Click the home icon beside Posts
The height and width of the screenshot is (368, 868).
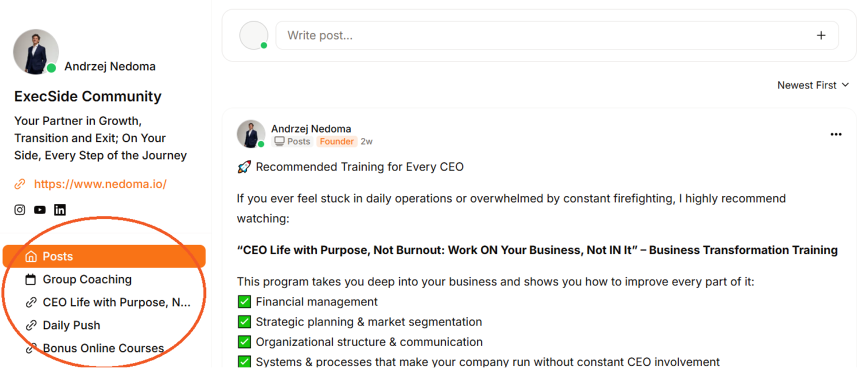31,257
